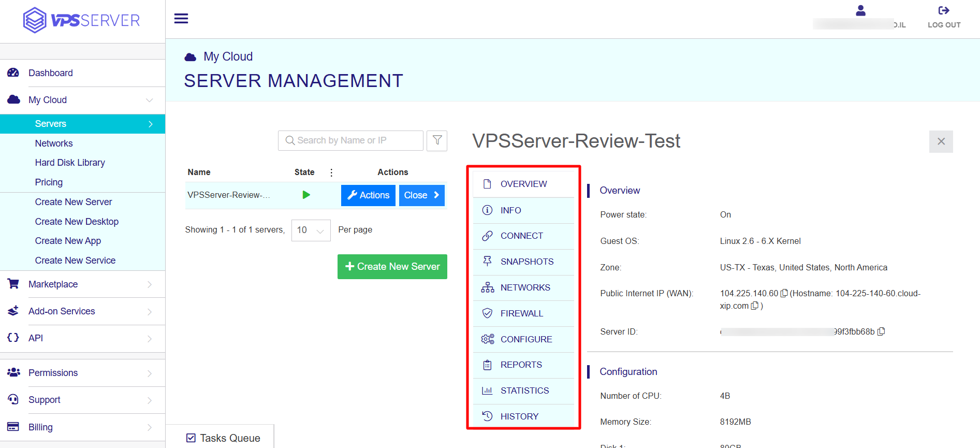Open Hard Disk Library in sidebar

(70, 163)
